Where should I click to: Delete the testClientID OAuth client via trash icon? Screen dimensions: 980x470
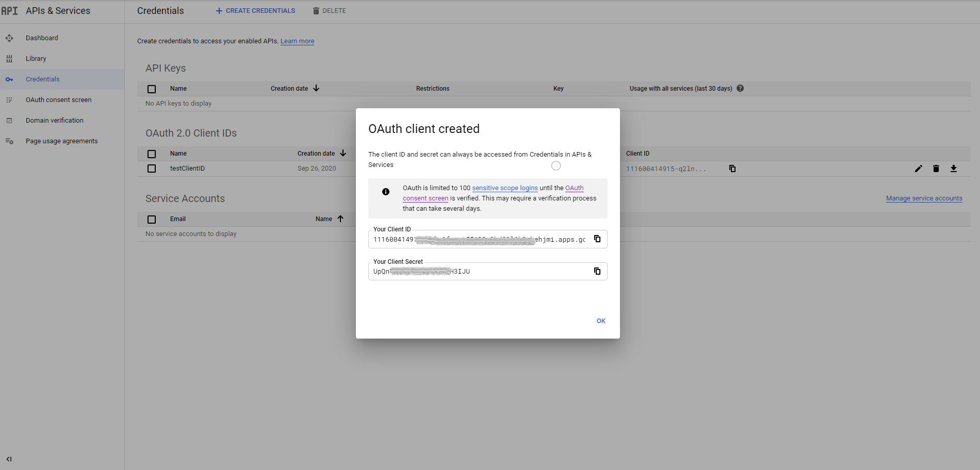[936, 169]
